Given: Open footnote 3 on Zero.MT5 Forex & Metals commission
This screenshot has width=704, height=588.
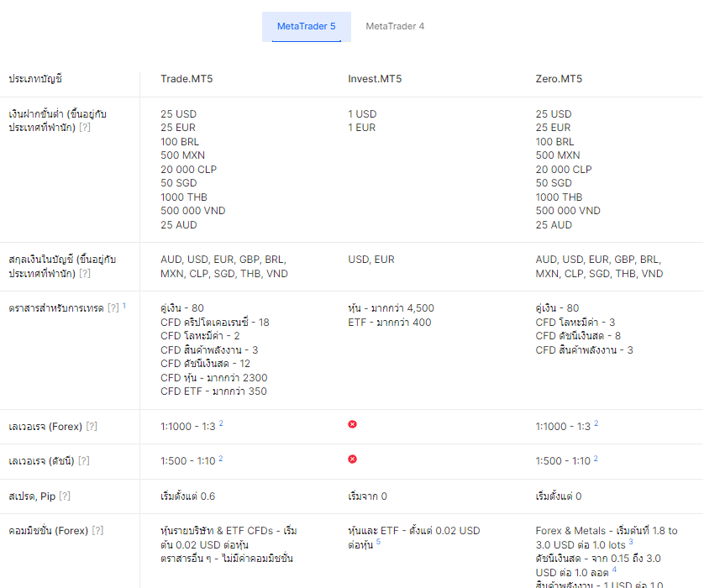Looking at the screenshot, I should tap(631, 542).
